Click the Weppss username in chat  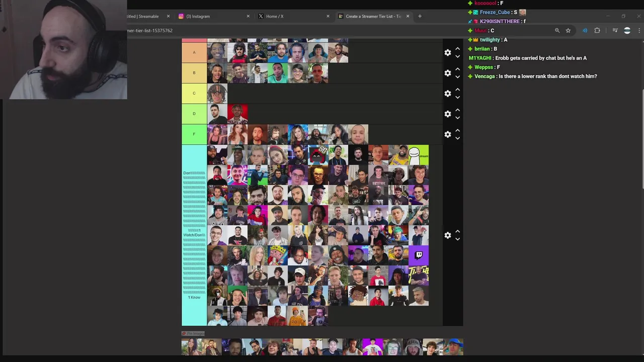coord(485,67)
